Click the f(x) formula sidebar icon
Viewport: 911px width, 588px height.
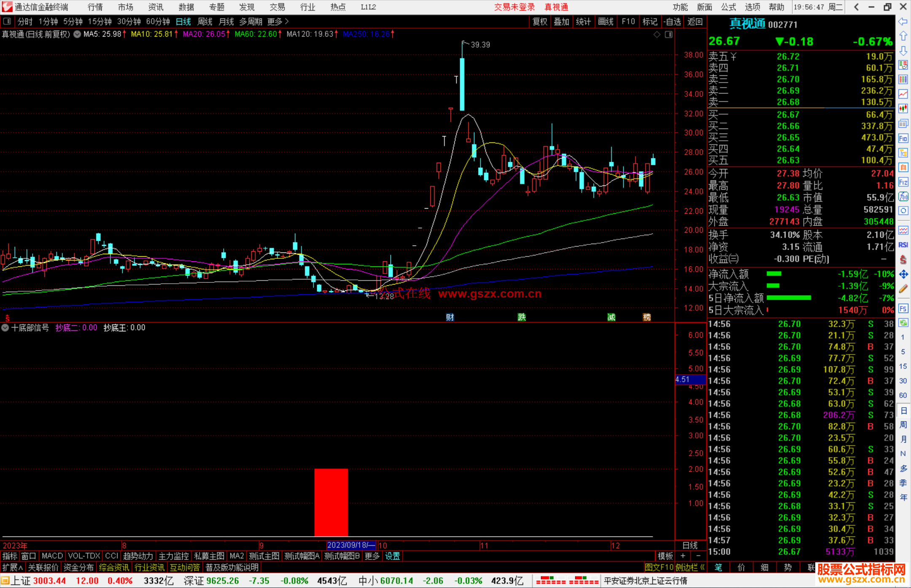click(903, 196)
